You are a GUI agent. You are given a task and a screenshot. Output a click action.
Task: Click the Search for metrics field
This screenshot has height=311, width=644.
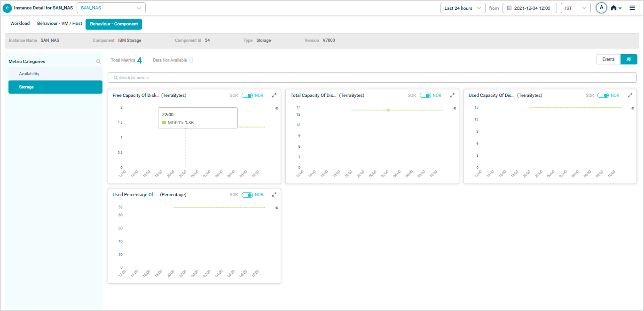pos(372,78)
